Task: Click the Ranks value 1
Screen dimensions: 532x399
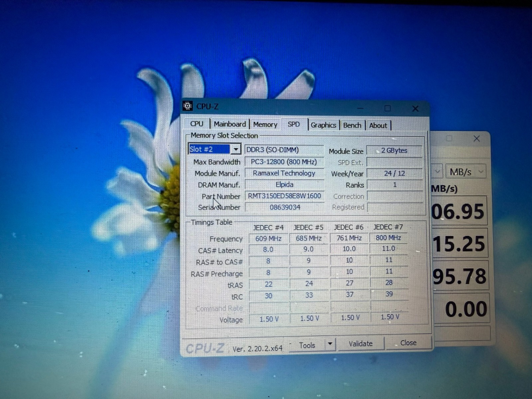Action: point(394,185)
